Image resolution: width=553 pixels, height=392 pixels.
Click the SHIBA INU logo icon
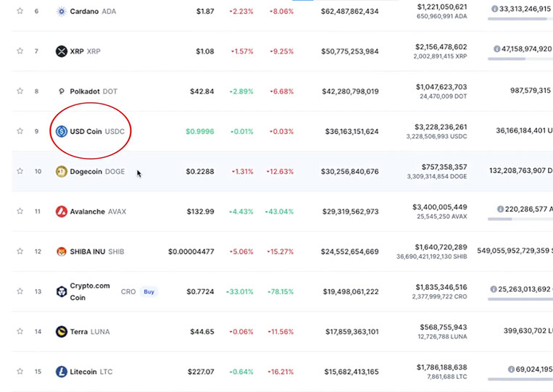click(62, 251)
